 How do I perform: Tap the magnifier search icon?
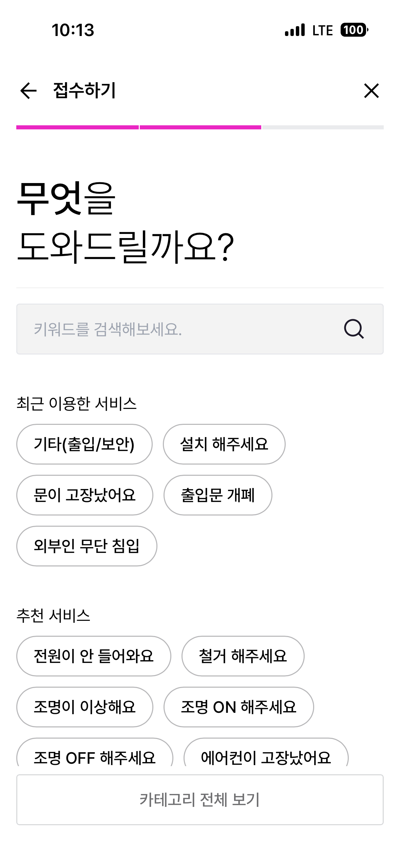pyautogui.click(x=354, y=329)
